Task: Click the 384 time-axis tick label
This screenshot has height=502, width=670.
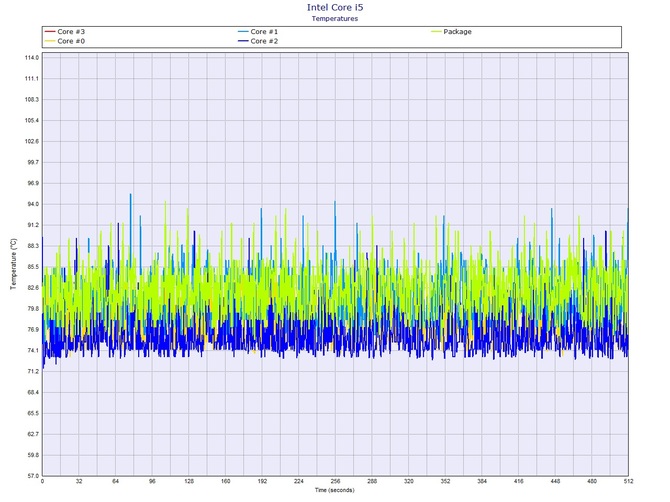Action: (482, 481)
